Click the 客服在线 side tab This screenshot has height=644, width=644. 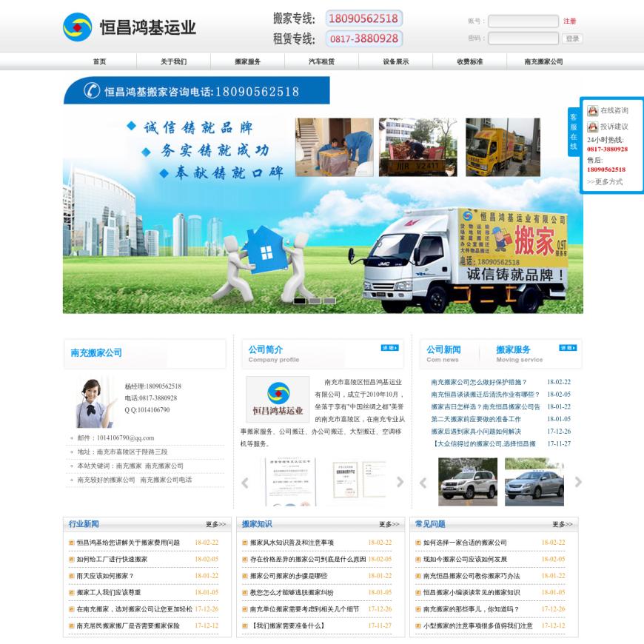[574, 132]
